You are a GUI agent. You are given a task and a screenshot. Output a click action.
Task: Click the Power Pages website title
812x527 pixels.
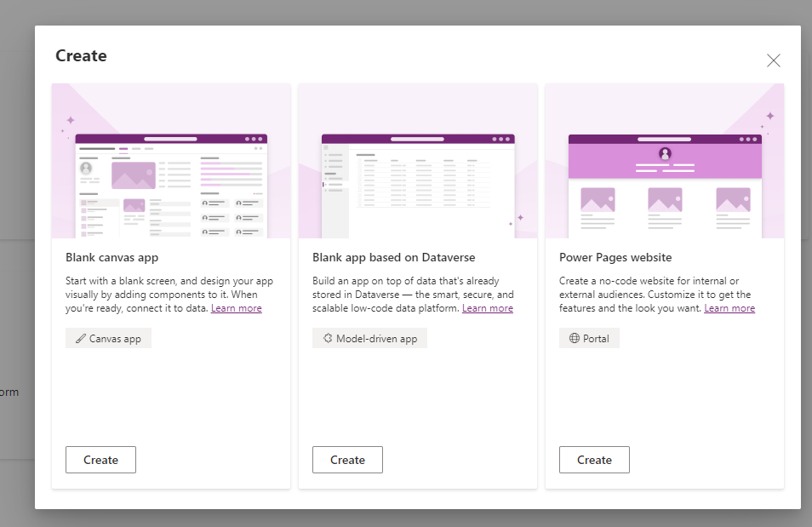tap(615, 258)
